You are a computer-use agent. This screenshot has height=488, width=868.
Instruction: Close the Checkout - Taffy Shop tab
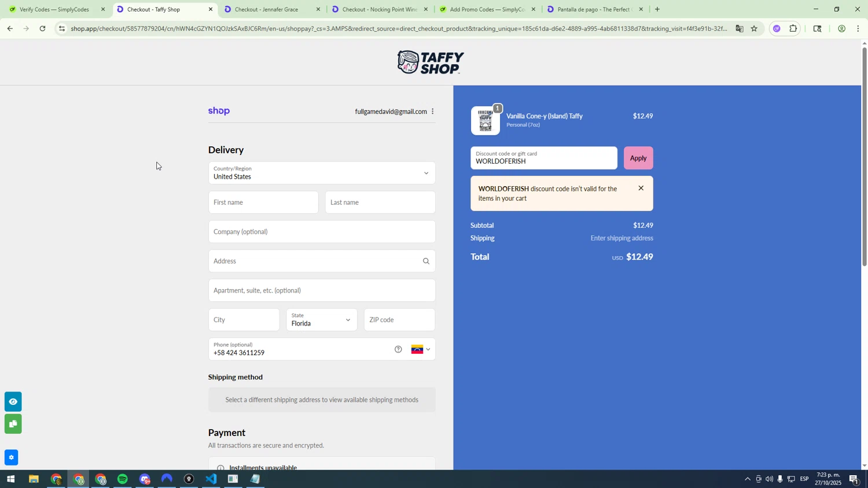211,9
